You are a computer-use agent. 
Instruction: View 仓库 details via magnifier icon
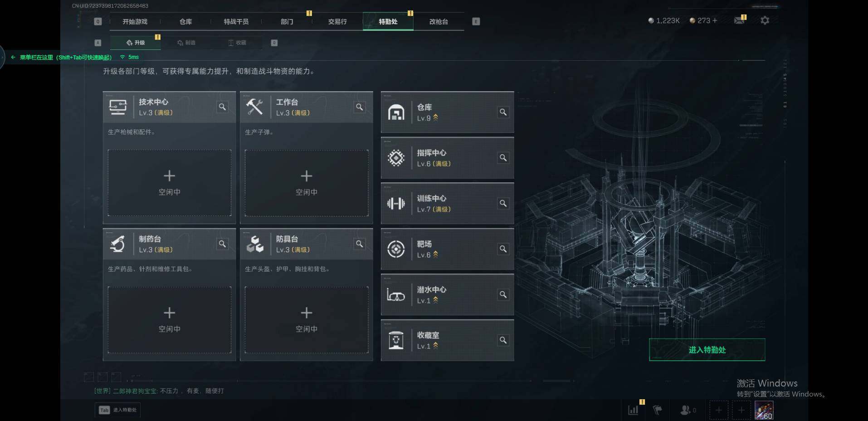pos(503,112)
